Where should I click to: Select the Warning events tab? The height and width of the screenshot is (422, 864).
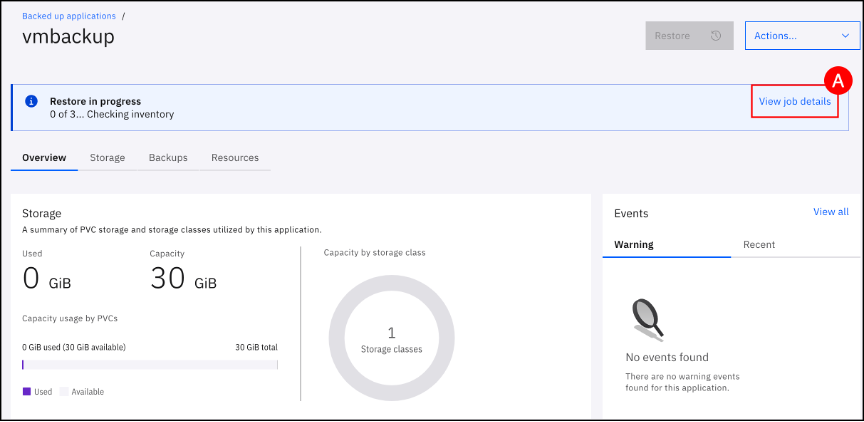point(635,245)
